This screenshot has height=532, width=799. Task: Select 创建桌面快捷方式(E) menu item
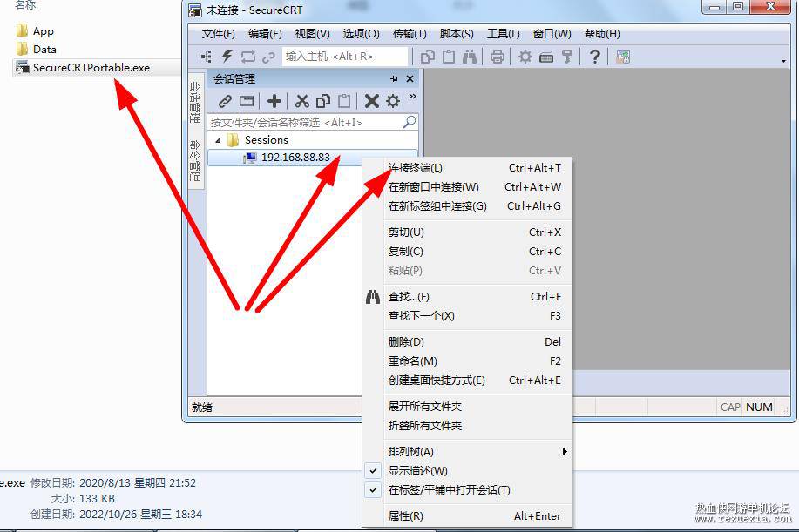point(467,380)
